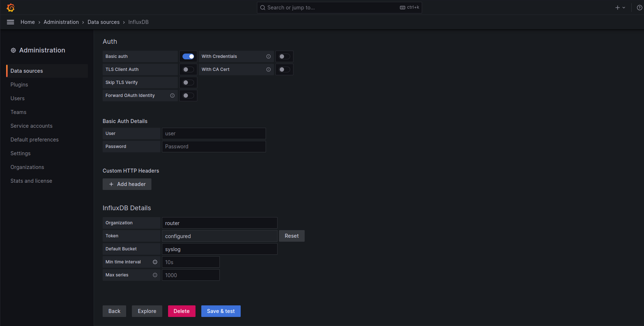Click the Administration sidebar heading

tap(42, 50)
